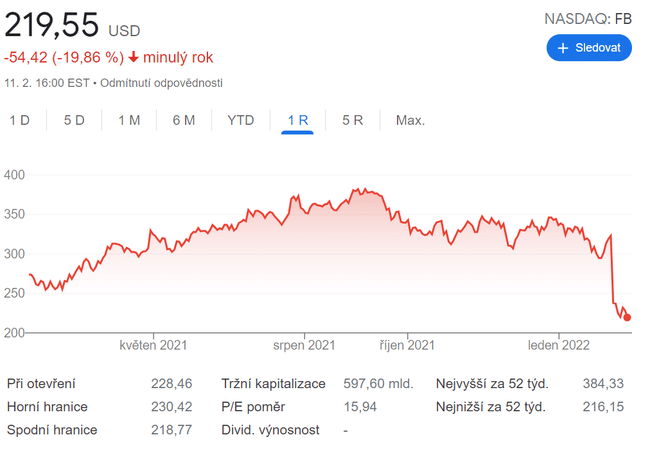Click the leden 2022 axis label
Image resolution: width=650 pixels, height=450 pixels.
point(559,346)
